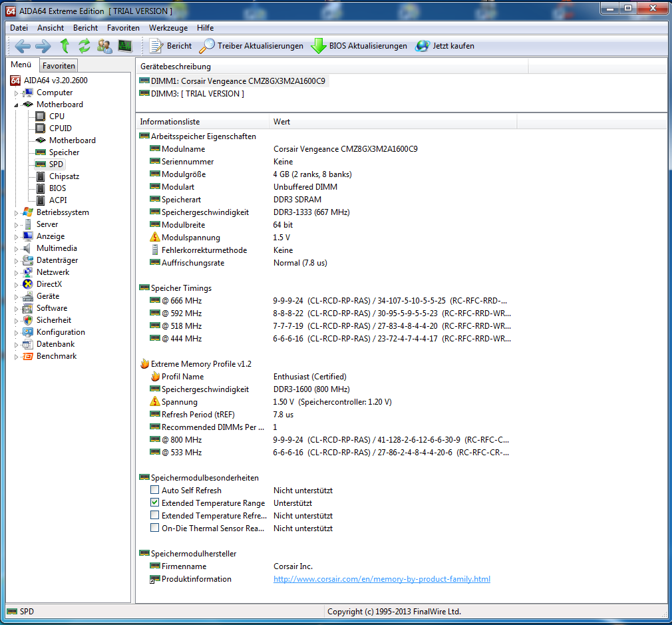Select the @ 800 MHz XMP row
The image size is (672, 625).
pyautogui.click(x=328, y=440)
